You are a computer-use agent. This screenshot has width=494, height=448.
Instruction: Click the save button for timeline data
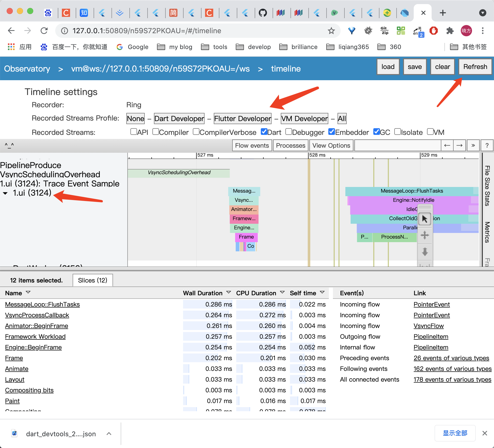pos(414,67)
